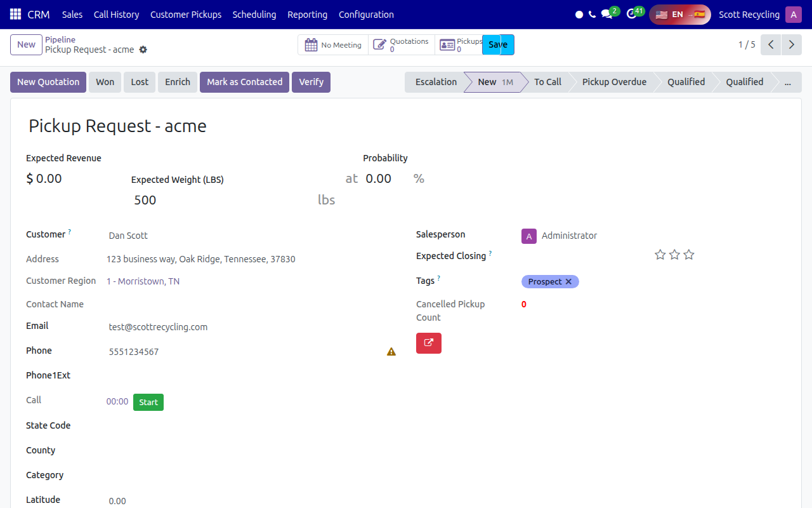
Task: Open the Pipeline breadcrumb link
Action: tap(60, 39)
